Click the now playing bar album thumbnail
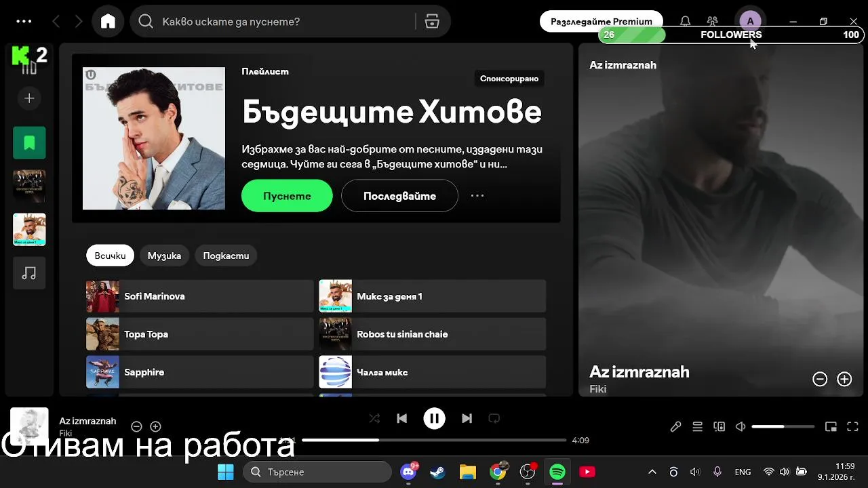 tap(29, 426)
